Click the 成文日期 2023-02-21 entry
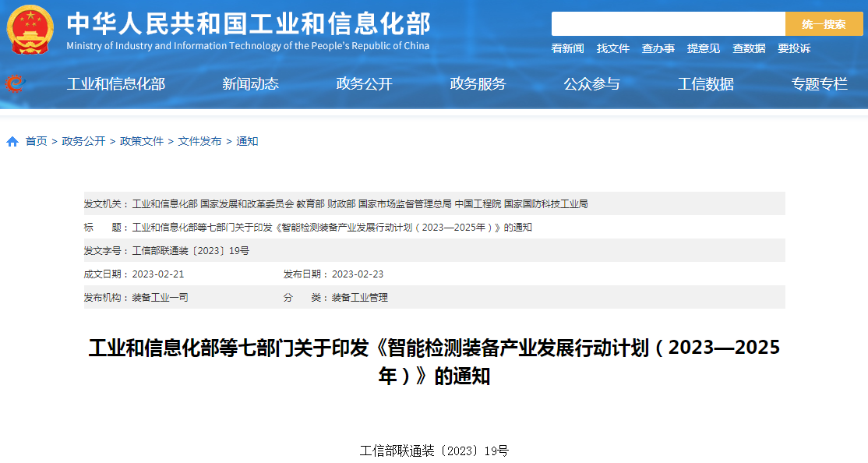 [134, 274]
